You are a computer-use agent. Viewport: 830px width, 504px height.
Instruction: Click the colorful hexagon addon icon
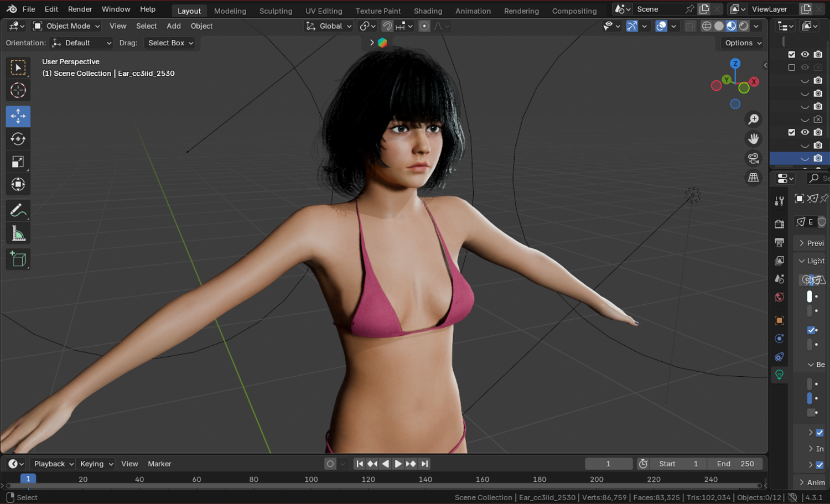382,43
